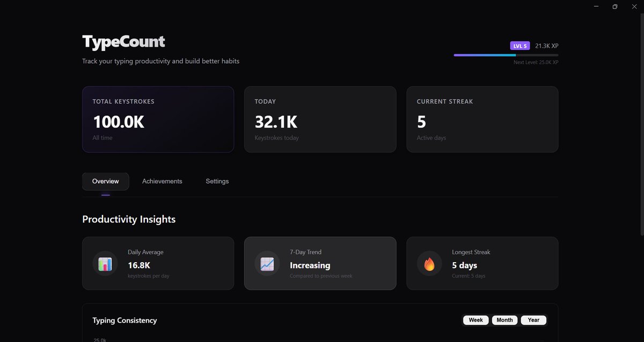Click the 16.8K daily average value
The width and height of the screenshot is (644, 342).
(139, 265)
